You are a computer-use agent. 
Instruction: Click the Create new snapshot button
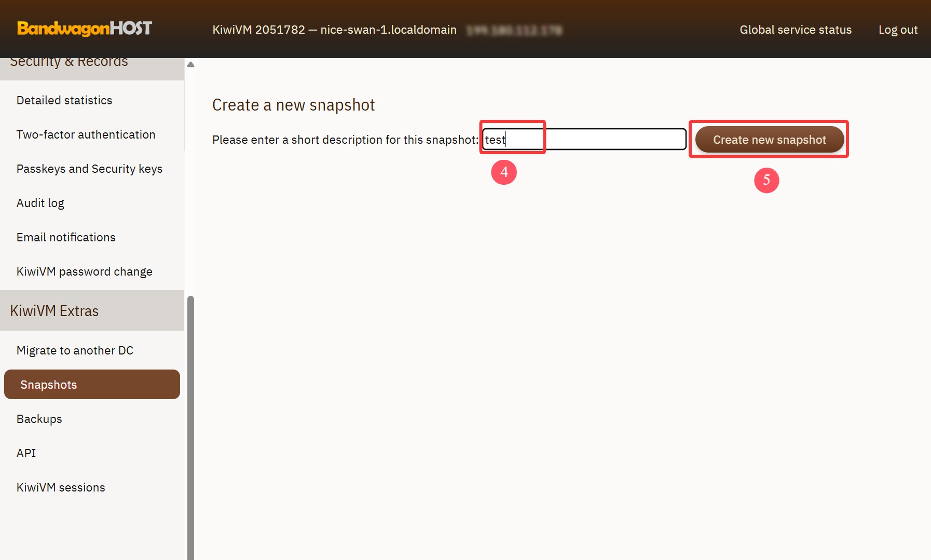[x=769, y=140]
